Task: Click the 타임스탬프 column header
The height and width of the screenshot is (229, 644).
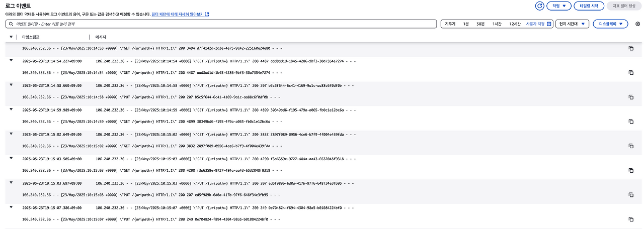Action: pyautogui.click(x=31, y=37)
